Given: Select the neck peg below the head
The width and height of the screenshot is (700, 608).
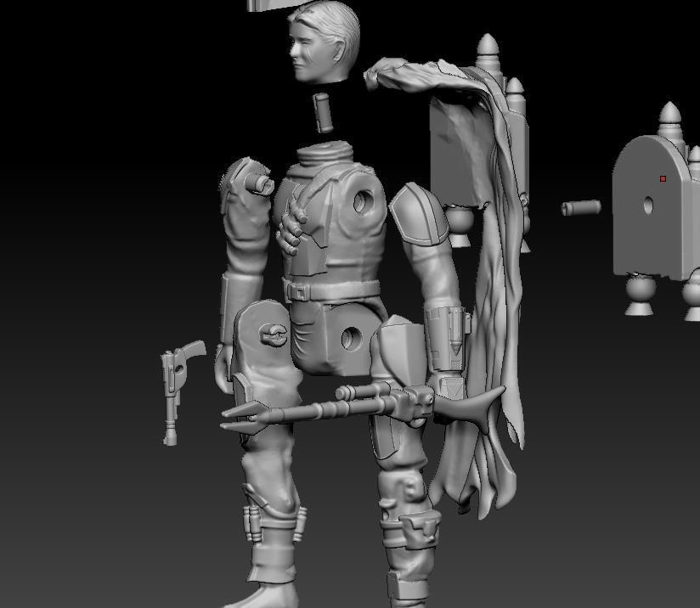Looking at the screenshot, I should click(x=322, y=112).
